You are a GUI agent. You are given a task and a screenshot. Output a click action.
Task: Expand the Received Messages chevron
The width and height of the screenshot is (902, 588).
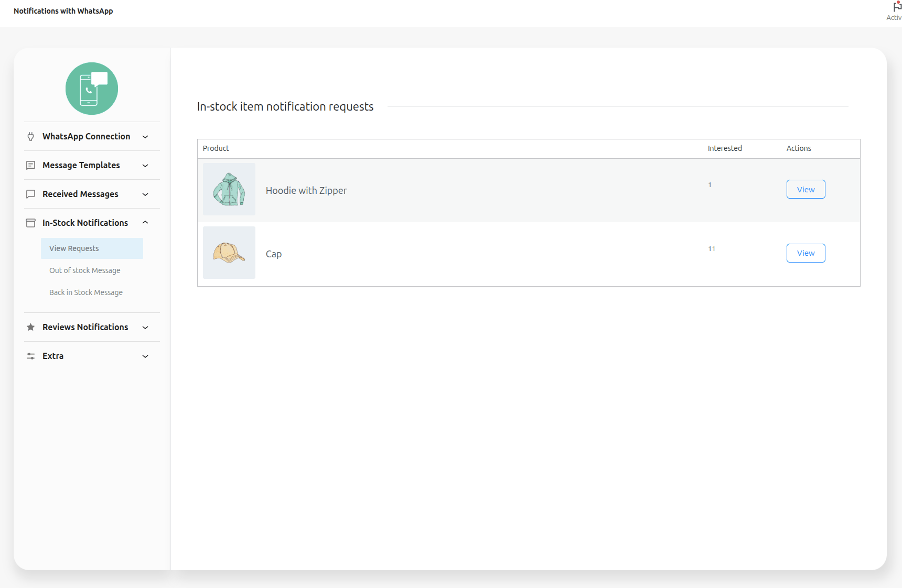coord(145,194)
